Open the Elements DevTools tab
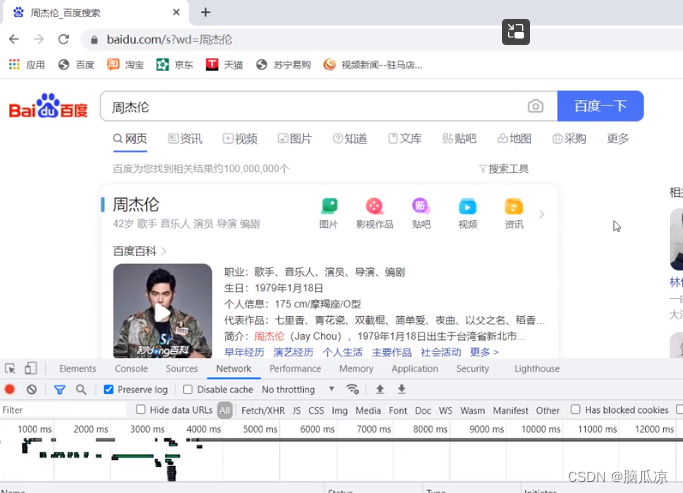This screenshot has height=493, width=683. tap(78, 368)
